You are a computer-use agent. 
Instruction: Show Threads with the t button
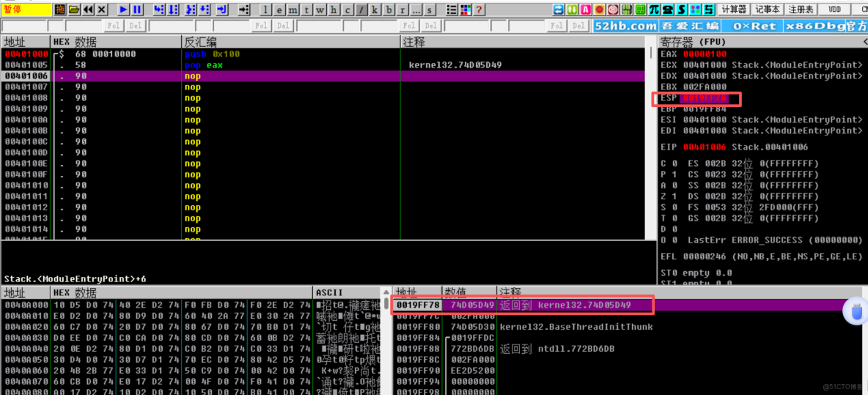click(x=306, y=10)
